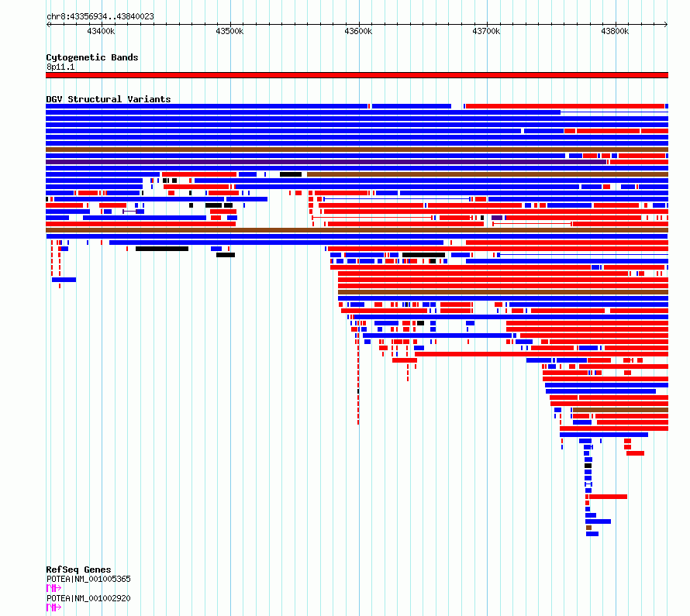Select the Cytogenetic Bands track title
The height and width of the screenshot is (616, 690).
(92, 57)
